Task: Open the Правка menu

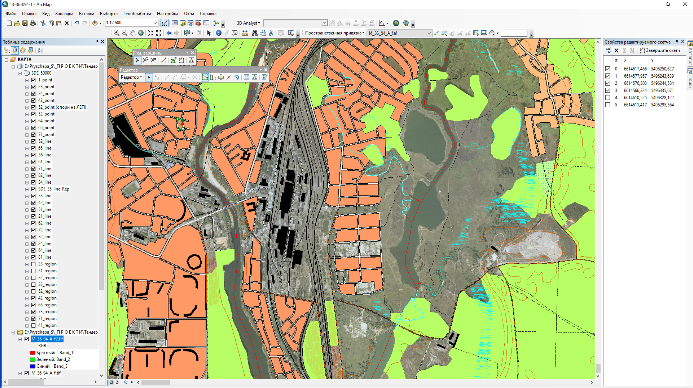Action: pyautogui.click(x=29, y=14)
